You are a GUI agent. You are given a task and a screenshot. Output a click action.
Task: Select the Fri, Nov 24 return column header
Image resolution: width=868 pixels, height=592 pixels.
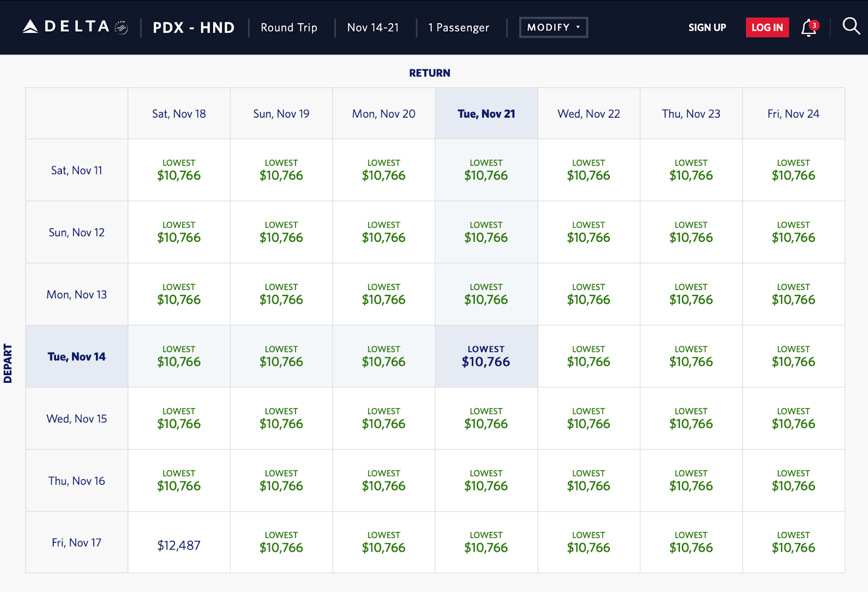pos(793,114)
